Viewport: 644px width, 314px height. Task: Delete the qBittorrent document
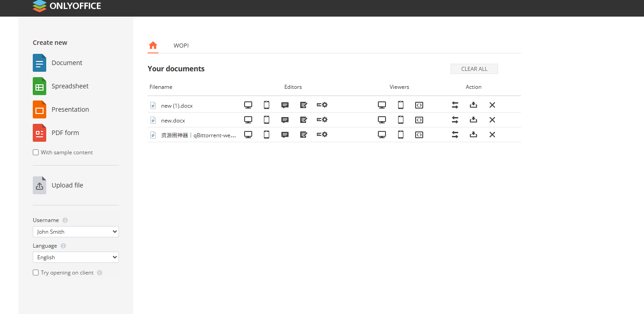492,135
